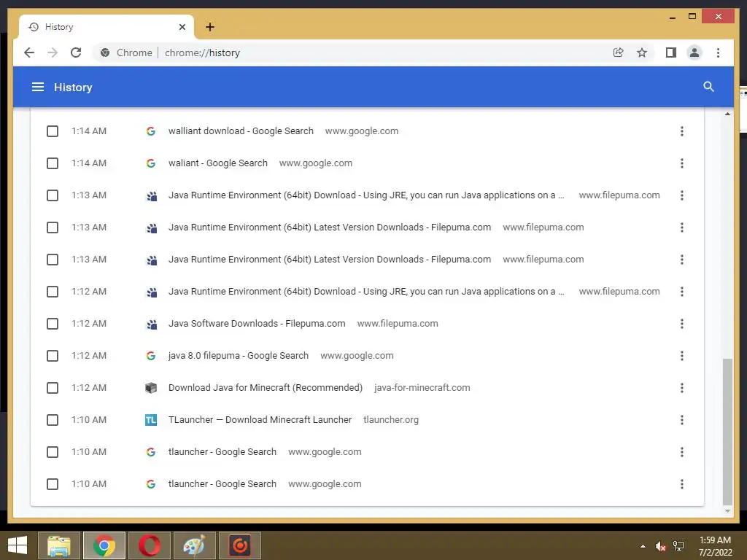This screenshot has width=747, height=560.
Task: Click the Google favicon of java 8.0 filepuma
Action: pos(150,356)
